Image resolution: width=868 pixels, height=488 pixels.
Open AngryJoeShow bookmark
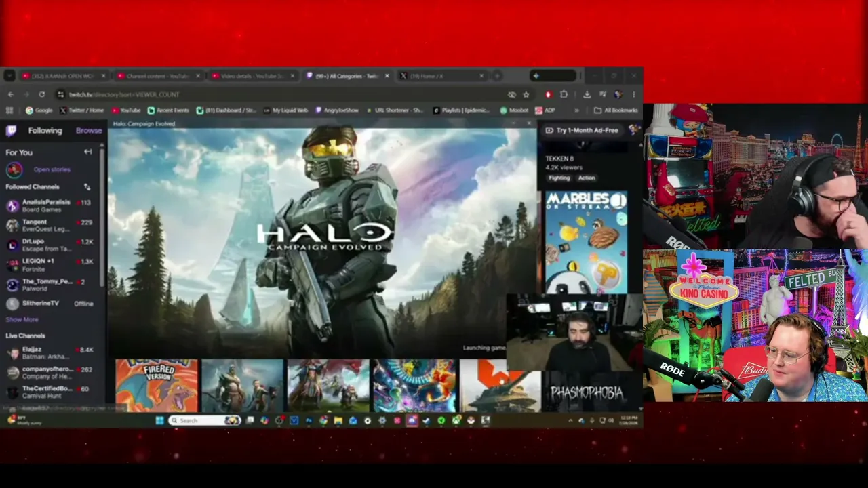336,110
